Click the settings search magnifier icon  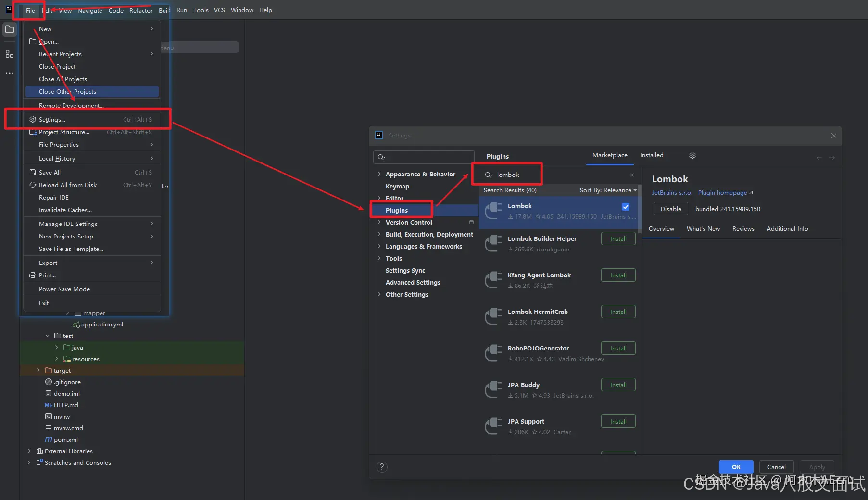381,157
